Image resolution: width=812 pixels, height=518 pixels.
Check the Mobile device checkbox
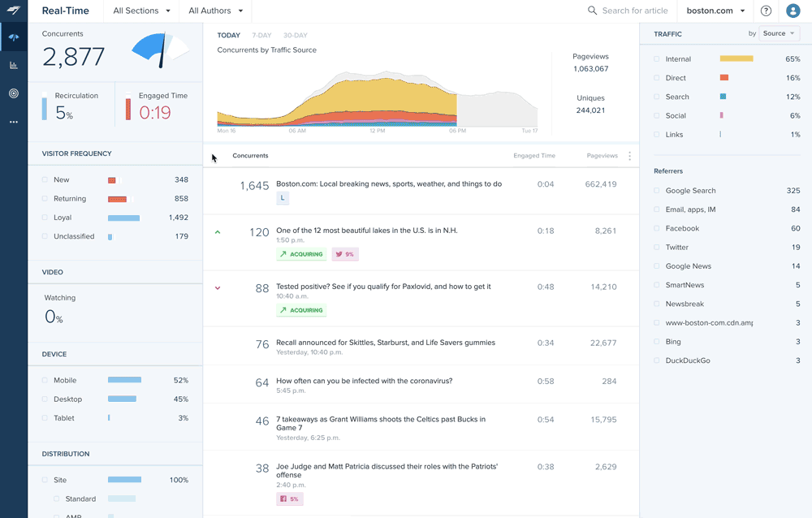(45, 380)
